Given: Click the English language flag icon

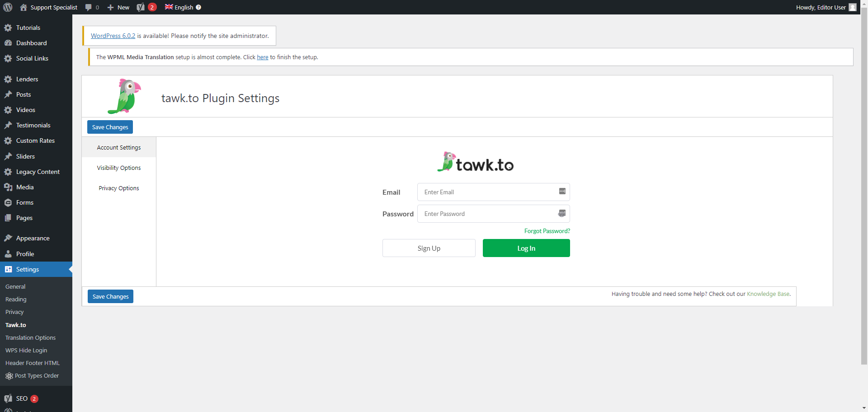Looking at the screenshot, I should click(x=169, y=7).
